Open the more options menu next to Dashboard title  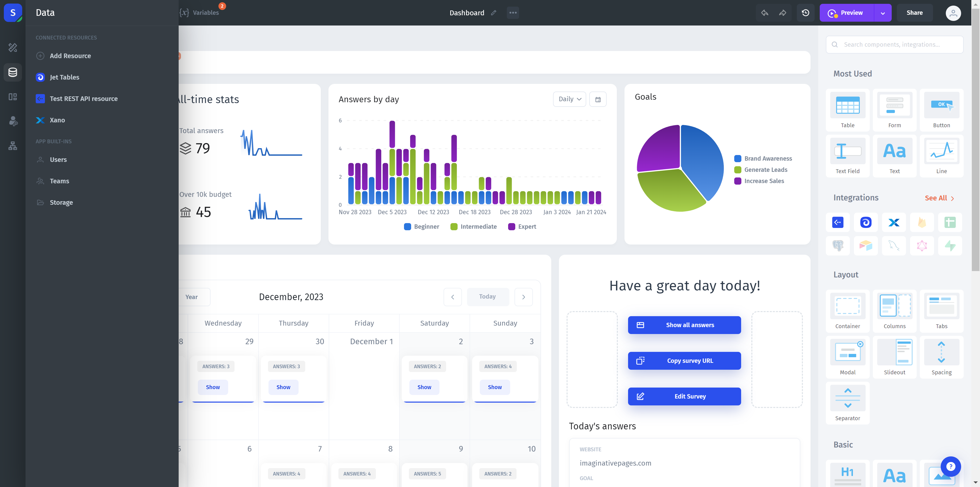tap(512, 12)
